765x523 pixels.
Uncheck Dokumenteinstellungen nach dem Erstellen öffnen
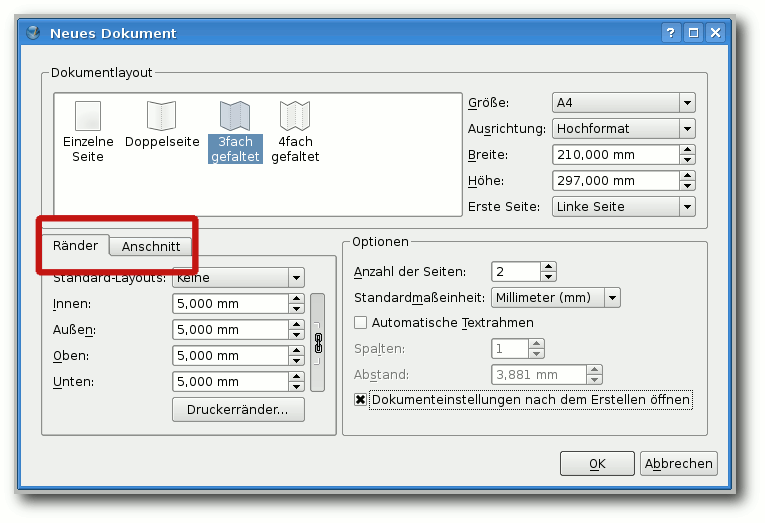pos(361,400)
